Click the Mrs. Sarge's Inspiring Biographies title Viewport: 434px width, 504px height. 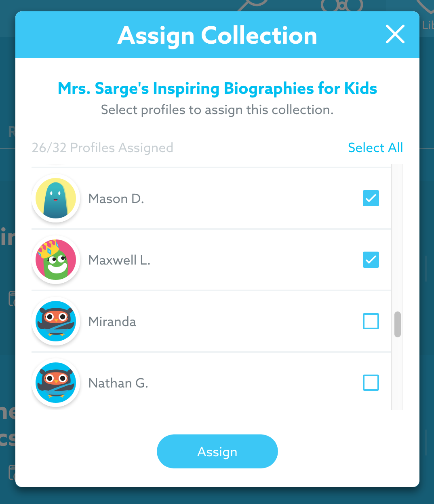click(217, 88)
